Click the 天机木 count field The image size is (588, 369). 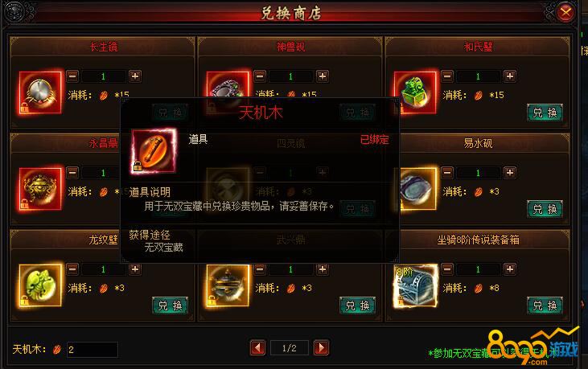[x=93, y=350]
